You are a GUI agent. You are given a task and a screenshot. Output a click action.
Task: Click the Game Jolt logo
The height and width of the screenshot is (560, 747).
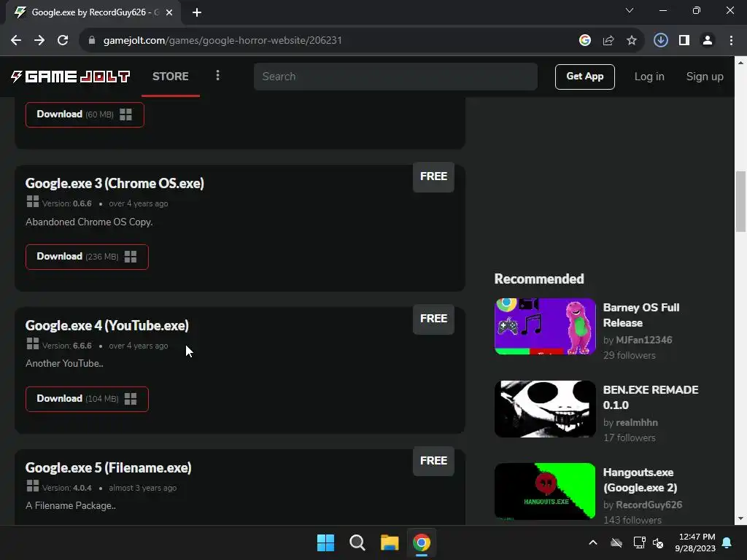71,76
